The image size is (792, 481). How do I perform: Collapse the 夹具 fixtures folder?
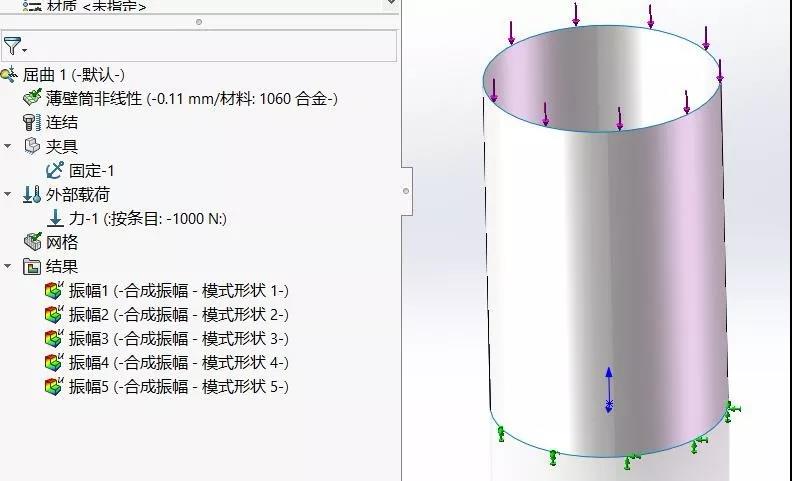click(9, 146)
